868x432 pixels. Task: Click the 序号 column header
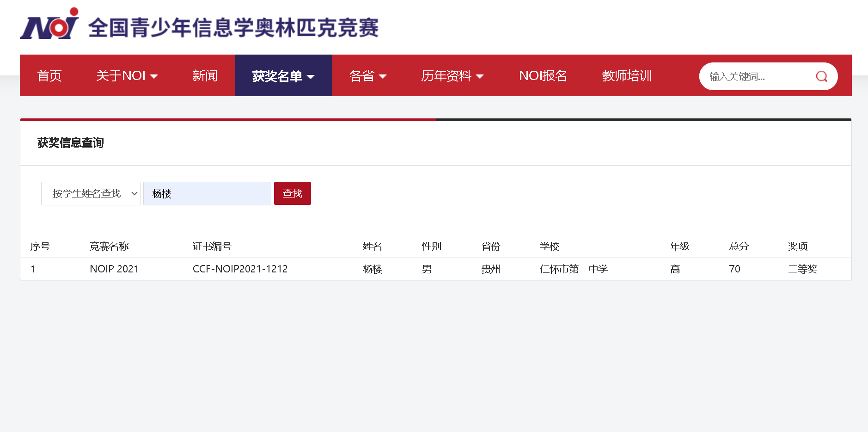tap(40, 247)
